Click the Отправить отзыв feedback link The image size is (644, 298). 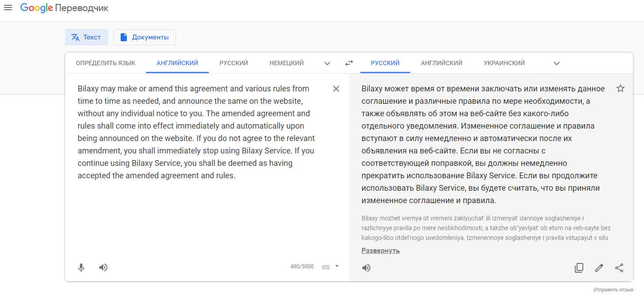613,290
